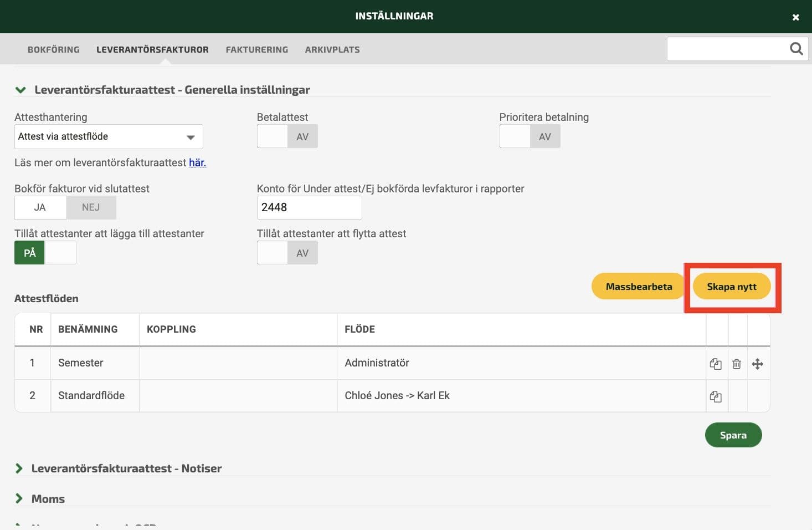Image resolution: width=812 pixels, height=530 pixels.
Task: Click the BENÄMNING column header
Action: coord(88,329)
